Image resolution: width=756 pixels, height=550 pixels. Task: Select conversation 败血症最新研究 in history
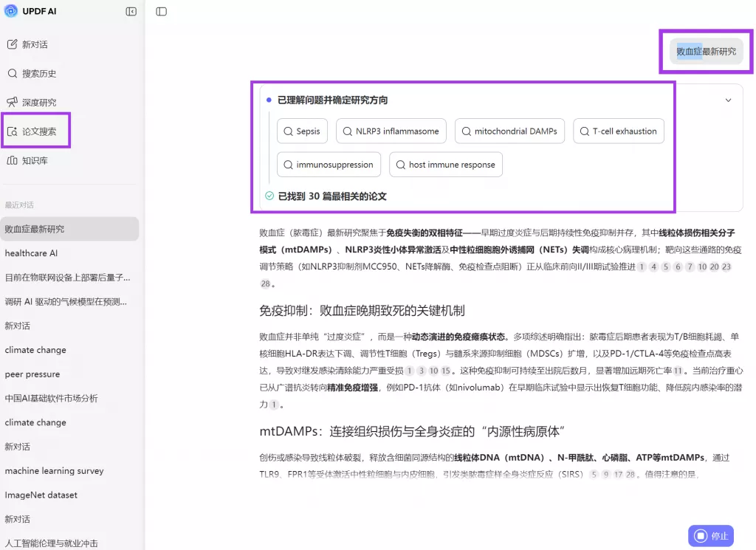coord(70,229)
